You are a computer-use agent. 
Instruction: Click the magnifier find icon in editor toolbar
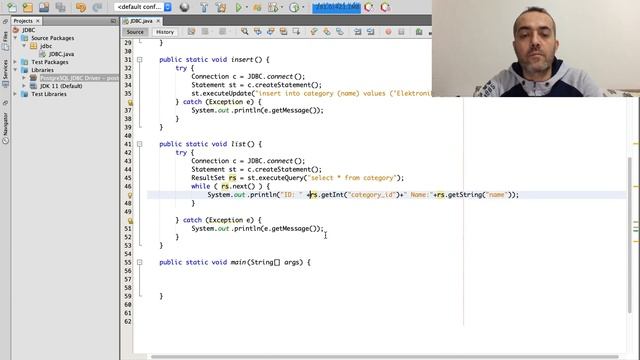(x=244, y=31)
